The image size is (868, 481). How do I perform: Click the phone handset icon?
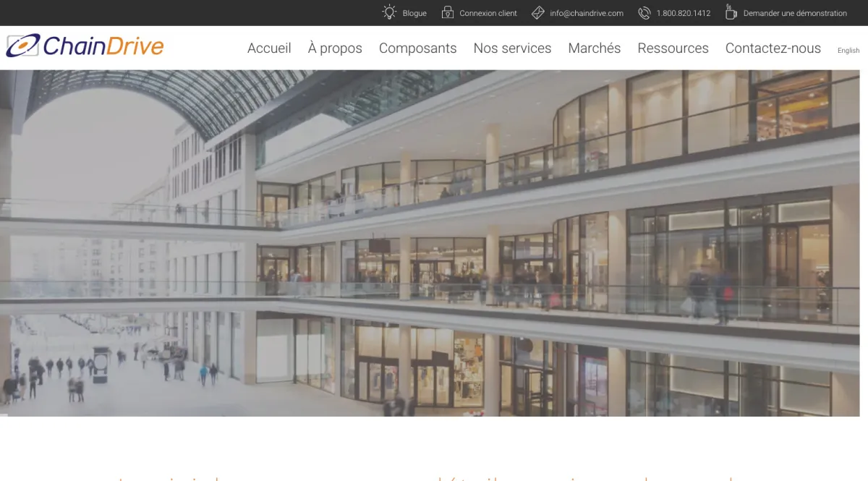click(x=644, y=13)
